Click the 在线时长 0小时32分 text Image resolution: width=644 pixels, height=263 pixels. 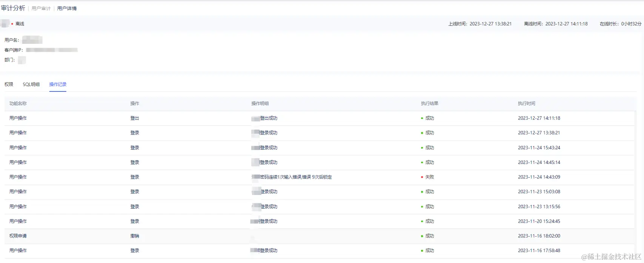point(621,24)
